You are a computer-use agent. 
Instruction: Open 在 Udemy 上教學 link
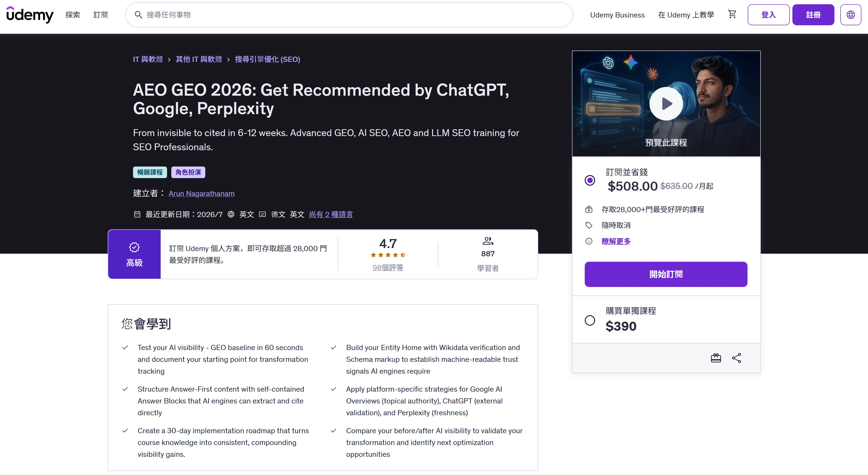click(x=686, y=15)
